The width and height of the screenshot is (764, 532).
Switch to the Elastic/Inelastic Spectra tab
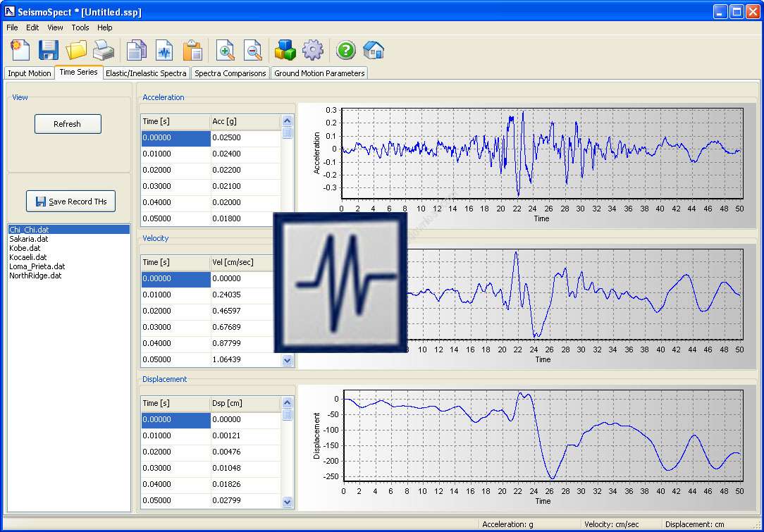tap(146, 73)
